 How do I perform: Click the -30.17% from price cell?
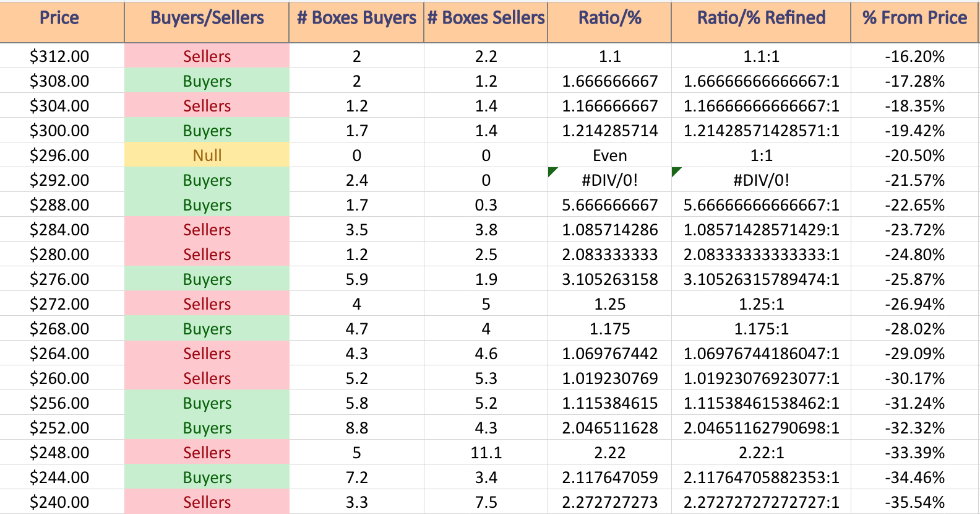[914, 378]
